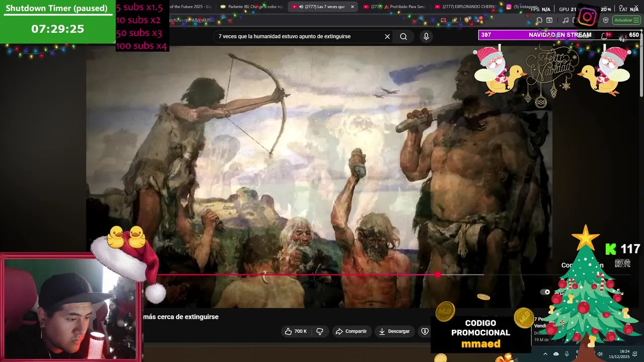This screenshot has height=362, width=644.
Task: Click the YouTube search magnifier button
Action: pyautogui.click(x=404, y=36)
